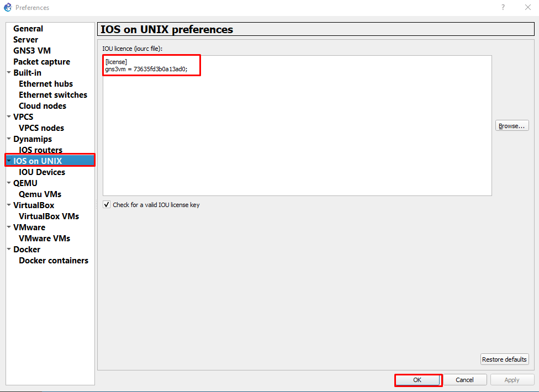The image size is (539, 392).
Task: Collapse the Dynamips tree section
Action: coord(9,139)
